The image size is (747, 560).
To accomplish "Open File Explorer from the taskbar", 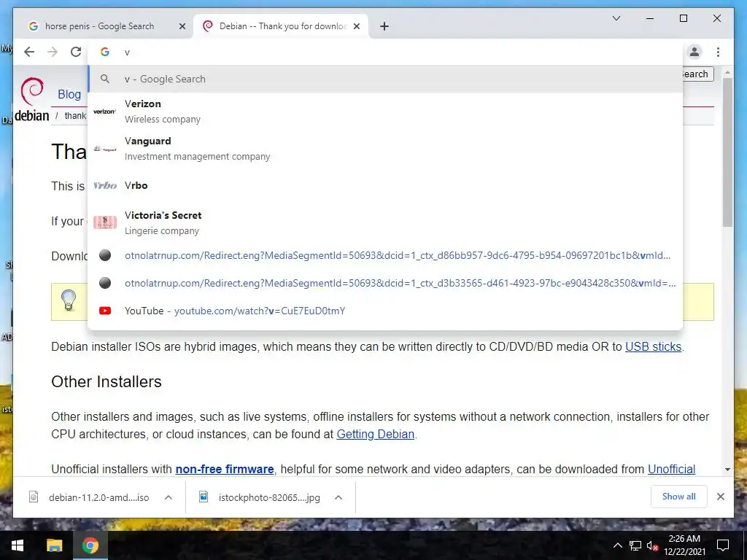I will click(x=54, y=545).
